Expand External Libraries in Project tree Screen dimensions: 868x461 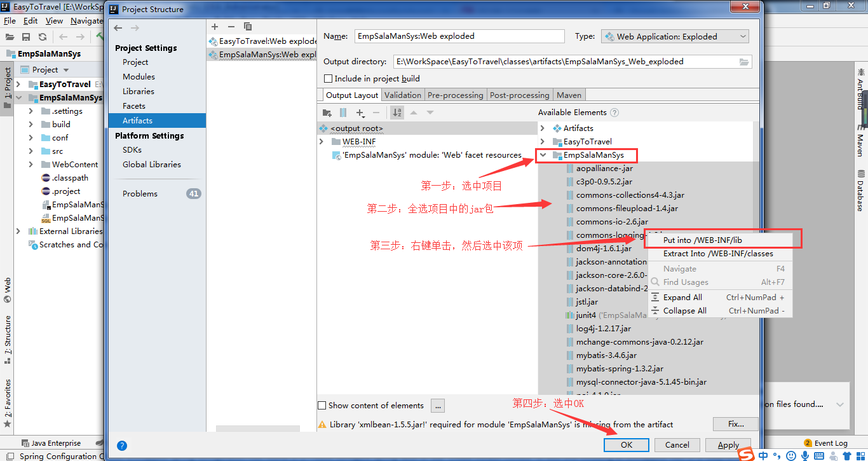18,231
